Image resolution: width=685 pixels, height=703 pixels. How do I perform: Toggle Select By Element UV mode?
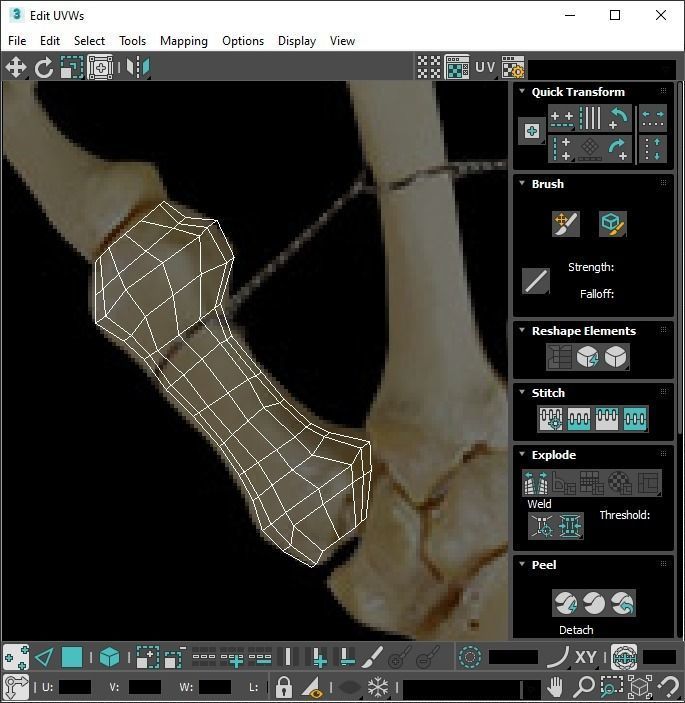click(x=109, y=658)
